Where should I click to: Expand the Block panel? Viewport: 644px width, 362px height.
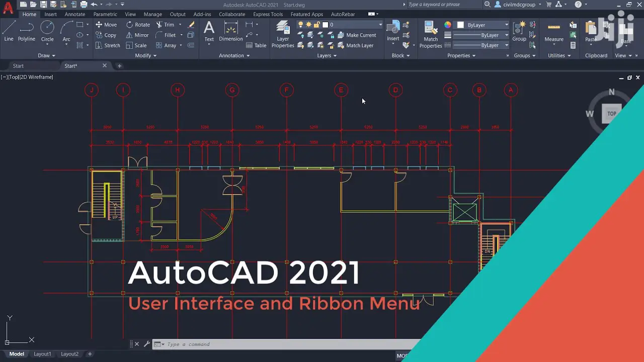pos(401,55)
